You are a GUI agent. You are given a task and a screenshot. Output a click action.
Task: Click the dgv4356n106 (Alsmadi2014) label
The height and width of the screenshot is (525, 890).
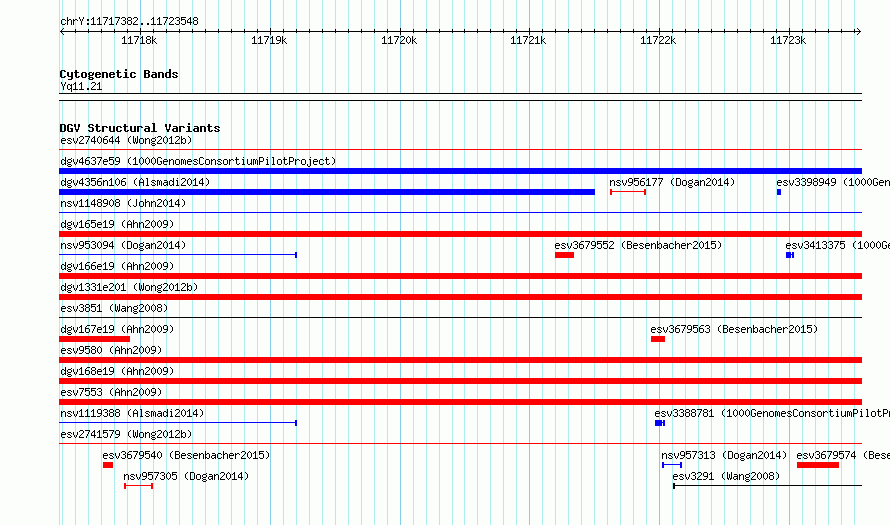[x=135, y=182]
